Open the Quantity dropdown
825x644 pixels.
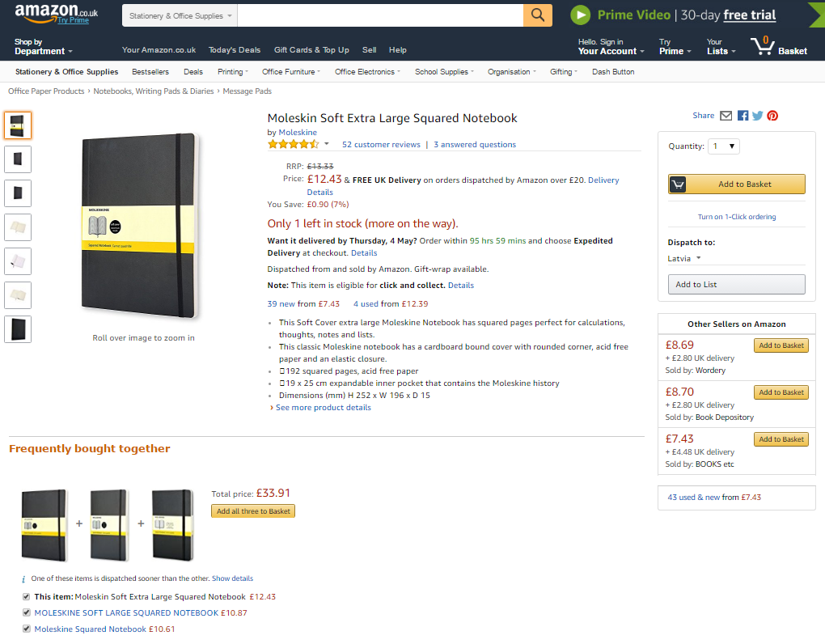[x=723, y=146]
